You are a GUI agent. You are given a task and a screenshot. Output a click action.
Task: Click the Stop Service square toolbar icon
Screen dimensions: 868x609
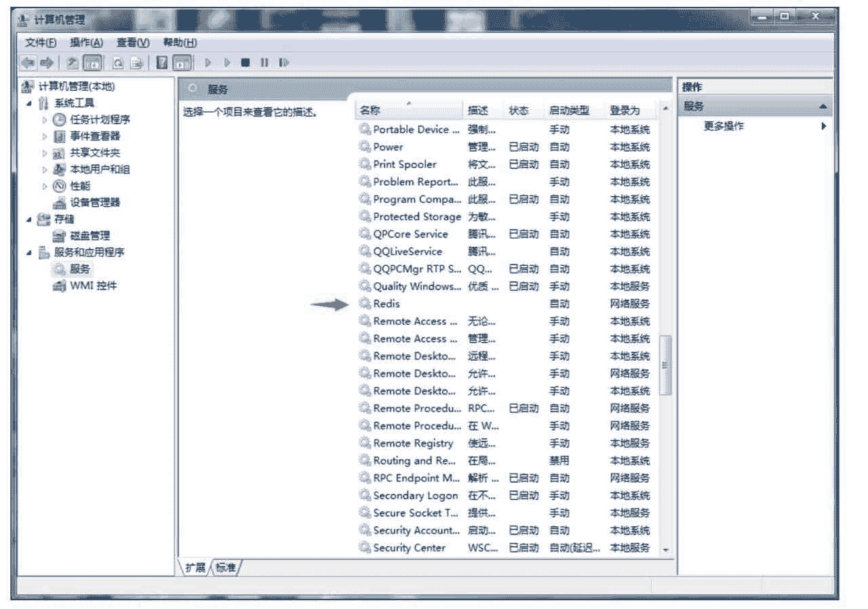coord(245,63)
